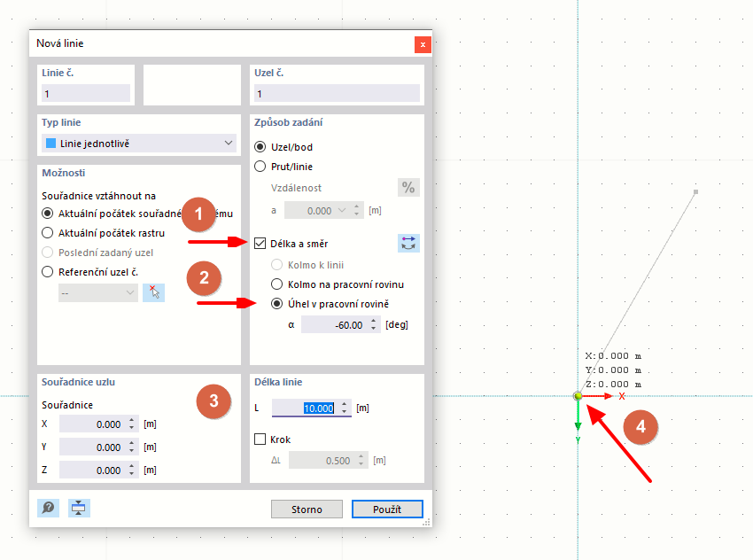Click the origin node in the workspace
This screenshot has height=560, width=753.
pyautogui.click(x=578, y=396)
